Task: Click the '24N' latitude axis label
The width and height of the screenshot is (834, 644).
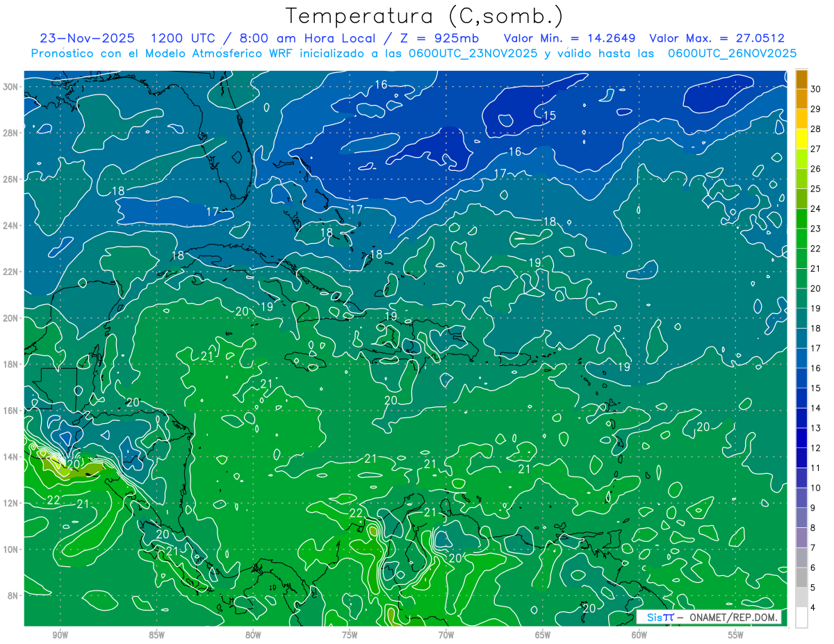Action: 11,226
